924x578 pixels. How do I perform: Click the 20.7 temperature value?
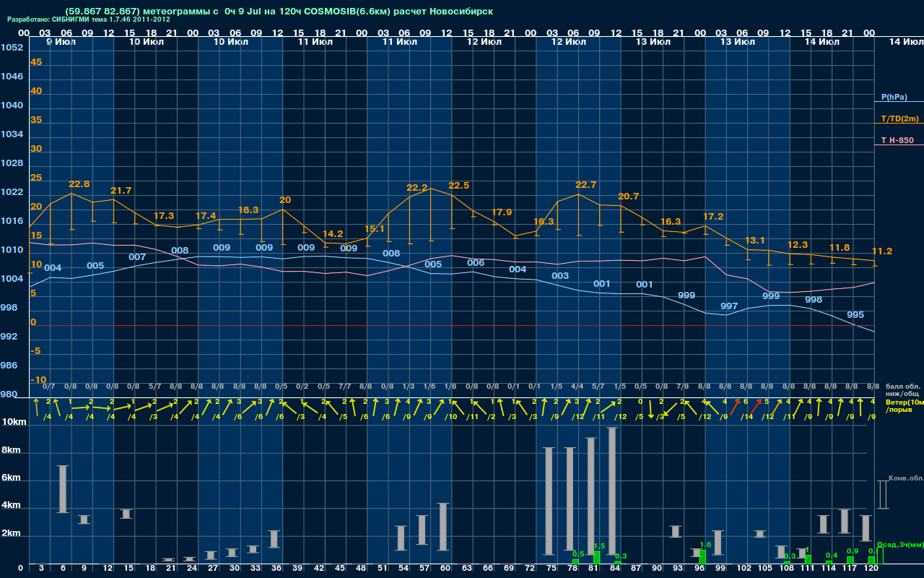[x=629, y=197]
